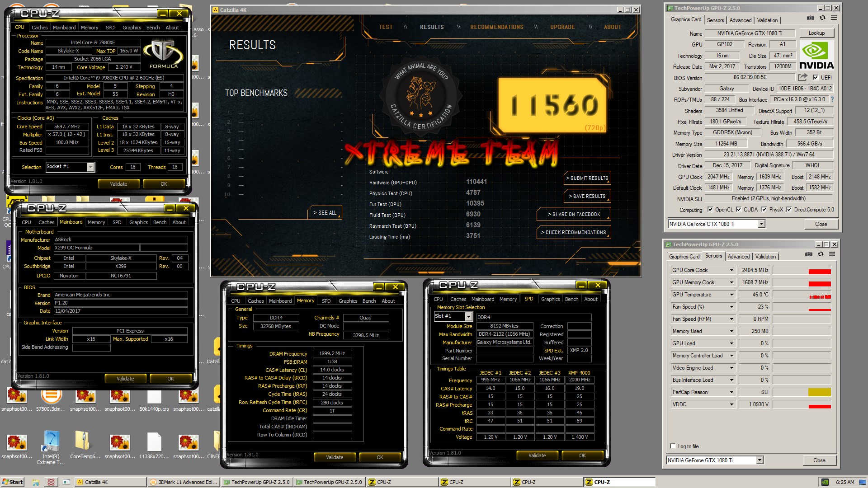The height and width of the screenshot is (488, 868).
Task: Click the GPU Core Clock sensor graph
Action: pos(802,270)
